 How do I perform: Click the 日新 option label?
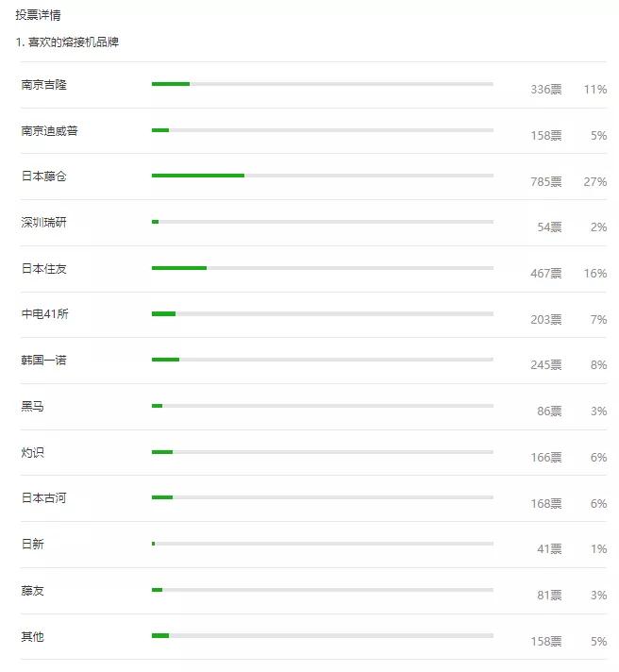tap(33, 545)
